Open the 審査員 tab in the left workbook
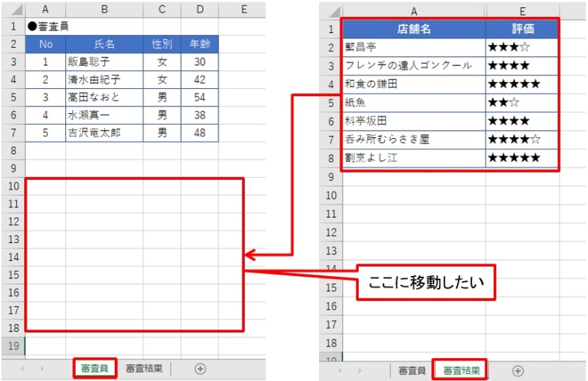Screen dimensions: 588x381 (95, 369)
